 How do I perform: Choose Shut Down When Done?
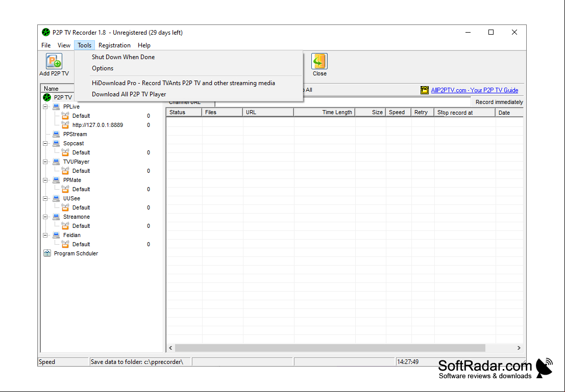point(189,57)
